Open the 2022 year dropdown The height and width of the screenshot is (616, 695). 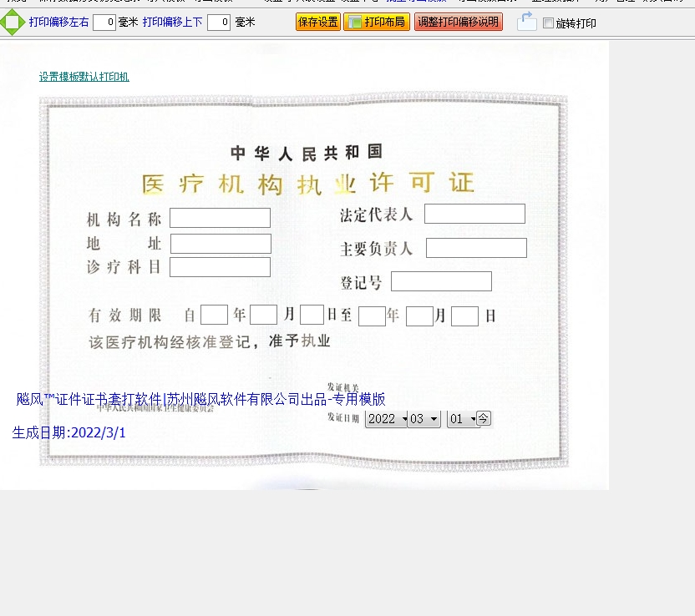386,419
